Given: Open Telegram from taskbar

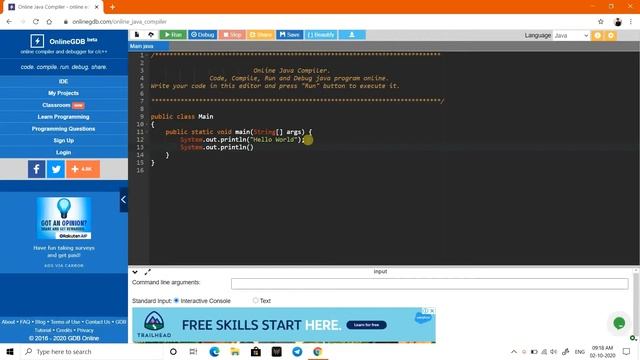Looking at the screenshot, I should pos(297,351).
